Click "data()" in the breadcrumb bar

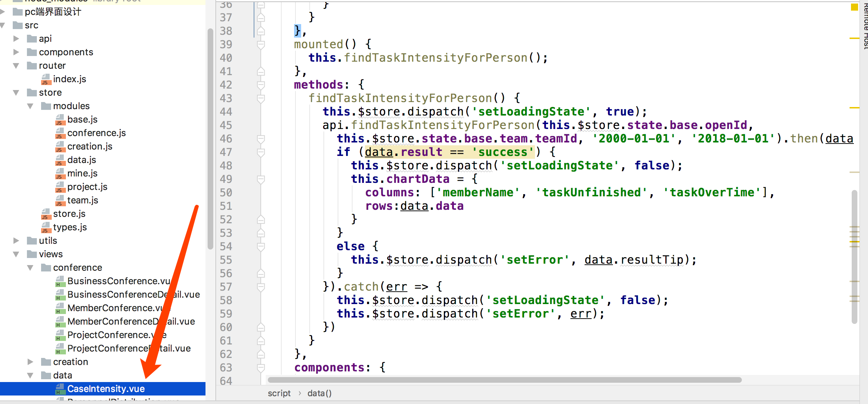319,393
